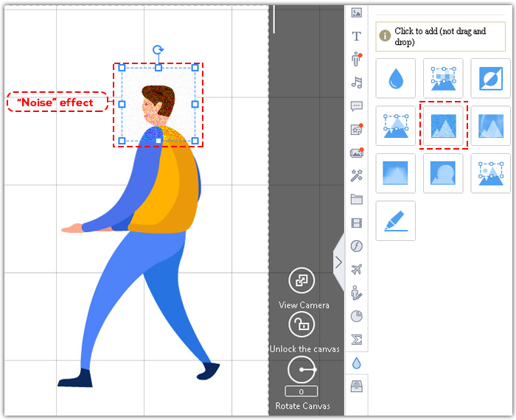Select the Text tool in sidebar
The width and height of the screenshot is (516, 420).
(x=356, y=36)
